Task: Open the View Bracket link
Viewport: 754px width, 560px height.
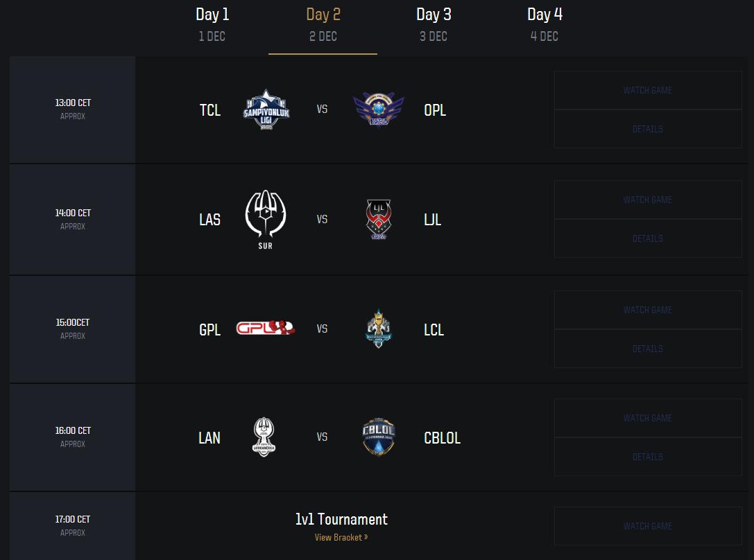Action: tap(341, 537)
